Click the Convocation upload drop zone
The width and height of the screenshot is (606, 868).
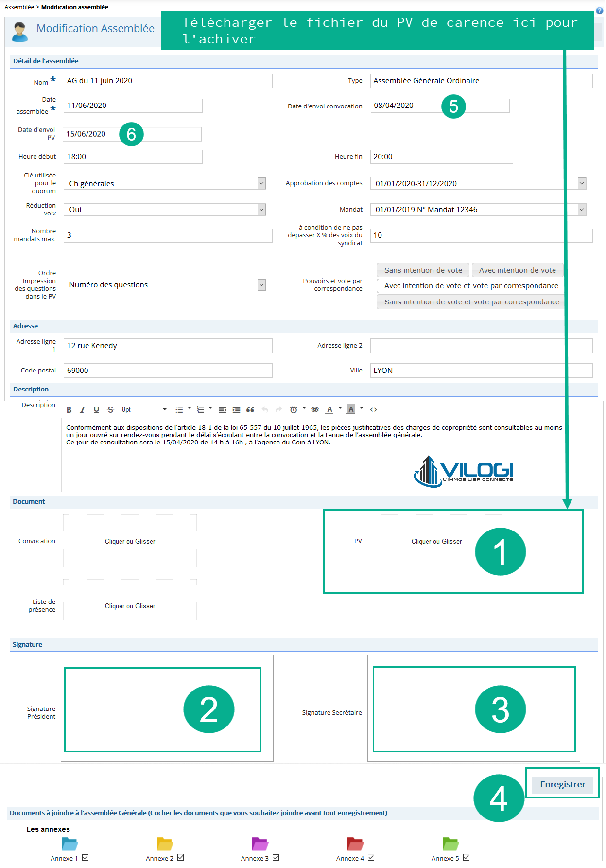point(130,541)
